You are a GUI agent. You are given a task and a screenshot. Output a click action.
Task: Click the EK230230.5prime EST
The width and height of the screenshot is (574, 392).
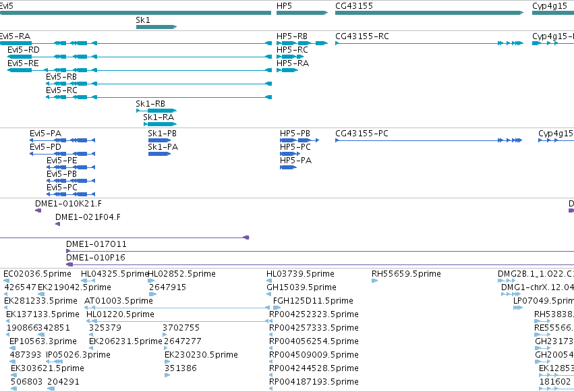pos(167,362)
